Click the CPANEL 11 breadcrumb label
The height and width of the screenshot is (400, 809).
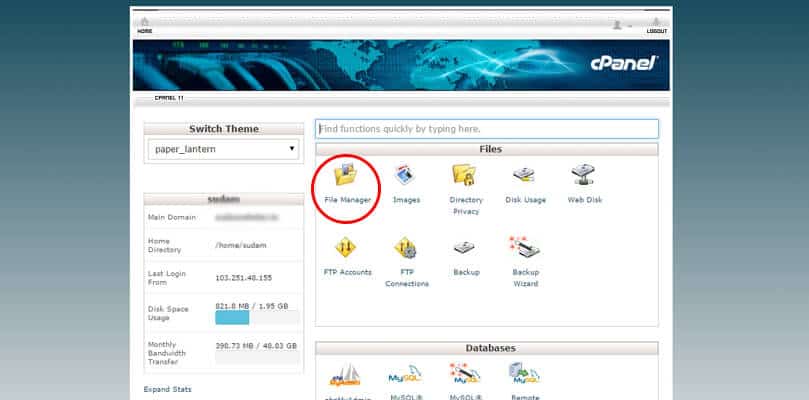click(169, 98)
